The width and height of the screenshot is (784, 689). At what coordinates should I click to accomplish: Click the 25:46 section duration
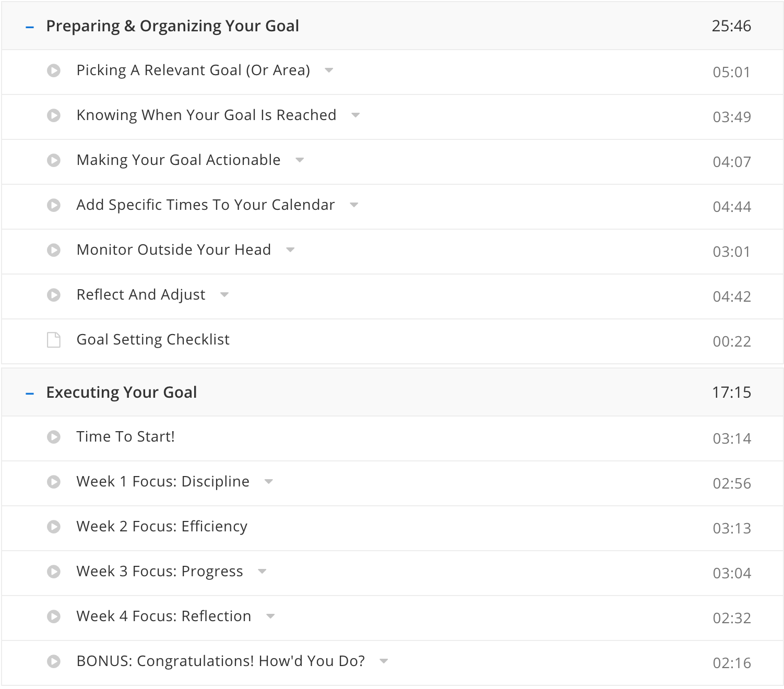[x=731, y=26]
